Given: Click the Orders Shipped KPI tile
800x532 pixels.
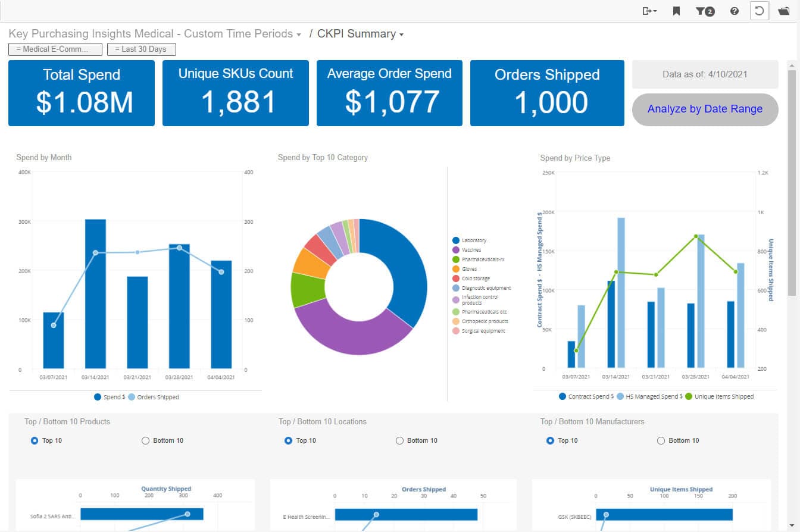Looking at the screenshot, I should (x=547, y=93).
